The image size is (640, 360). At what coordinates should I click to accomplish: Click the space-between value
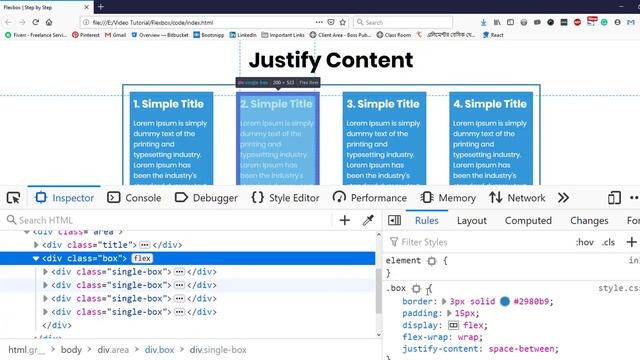(x=522, y=349)
